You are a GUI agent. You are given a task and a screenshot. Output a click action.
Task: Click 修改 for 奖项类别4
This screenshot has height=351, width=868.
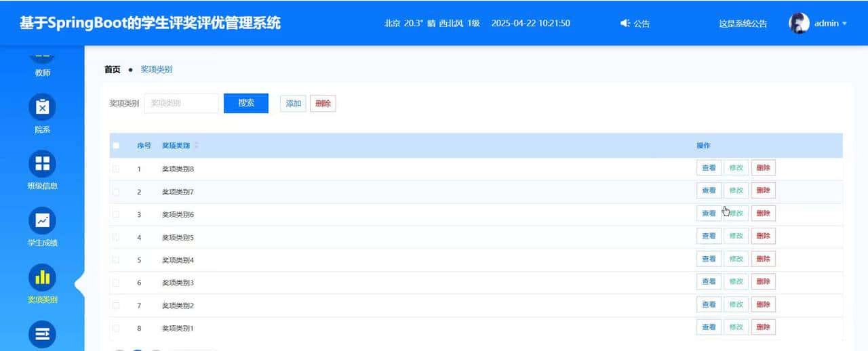(x=736, y=259)
